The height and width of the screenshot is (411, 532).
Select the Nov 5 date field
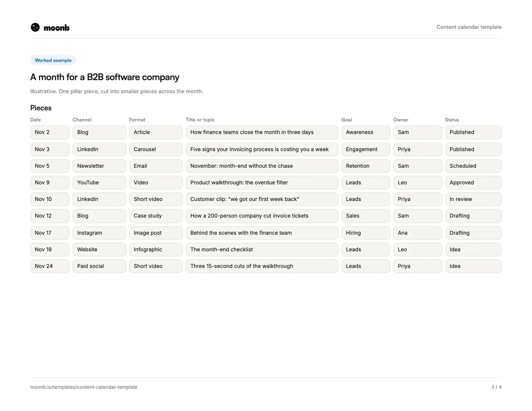pos(50,166)
